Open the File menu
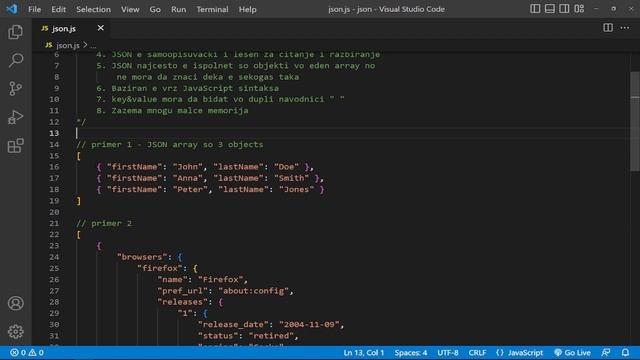The width and height of the screenshot is (640, 360). tap(34, 9)
